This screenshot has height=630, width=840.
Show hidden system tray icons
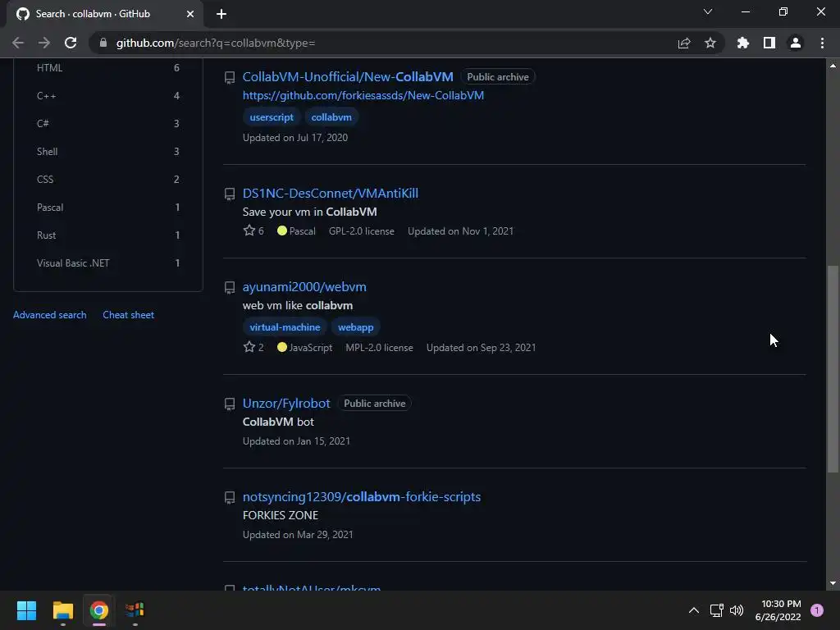694,610
